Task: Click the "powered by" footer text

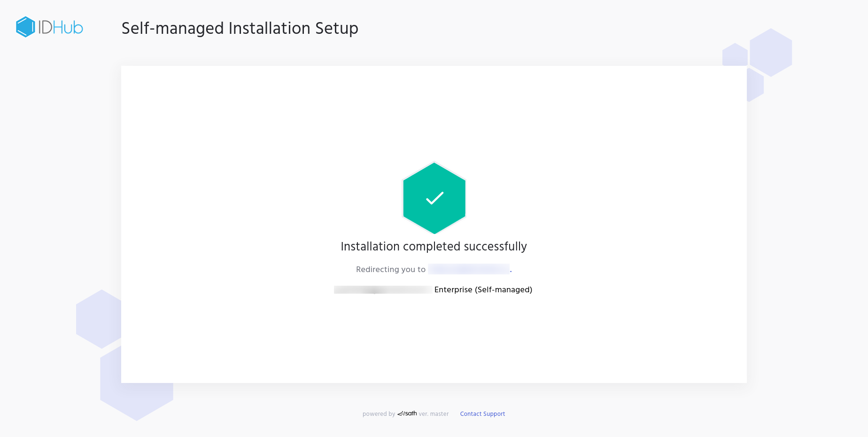Action: coord(379,414)
